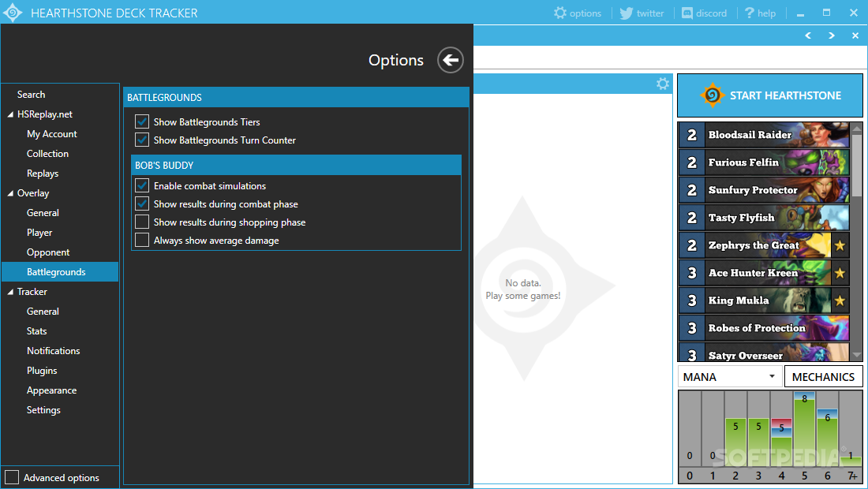Click the Hearthstone Deck Tracker logo icon
Image resolution: width=868 pixels, height=489 pixels.
tap(12, 12)
